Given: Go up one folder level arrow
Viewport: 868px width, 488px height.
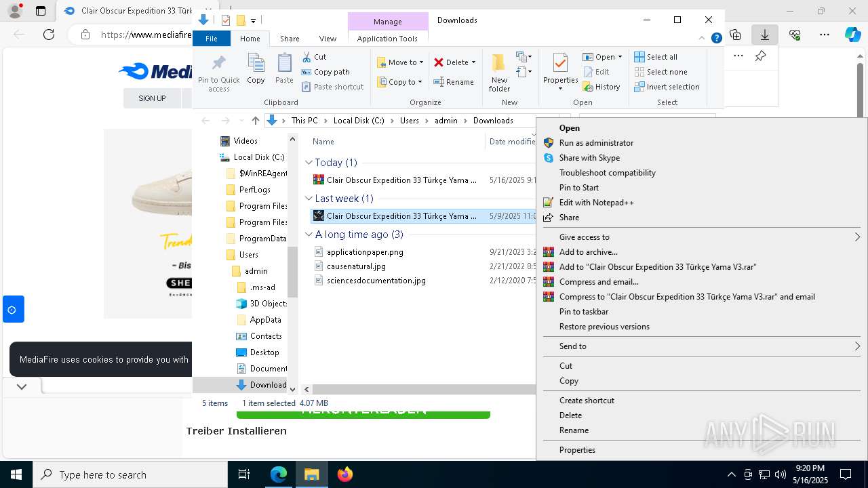Looking at the screenshot, I should (255, 121).
